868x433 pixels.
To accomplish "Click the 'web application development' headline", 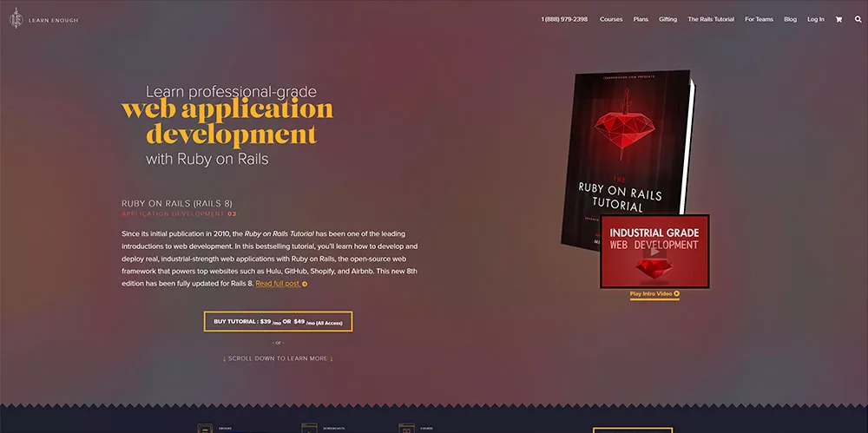I will click(227, 121).
